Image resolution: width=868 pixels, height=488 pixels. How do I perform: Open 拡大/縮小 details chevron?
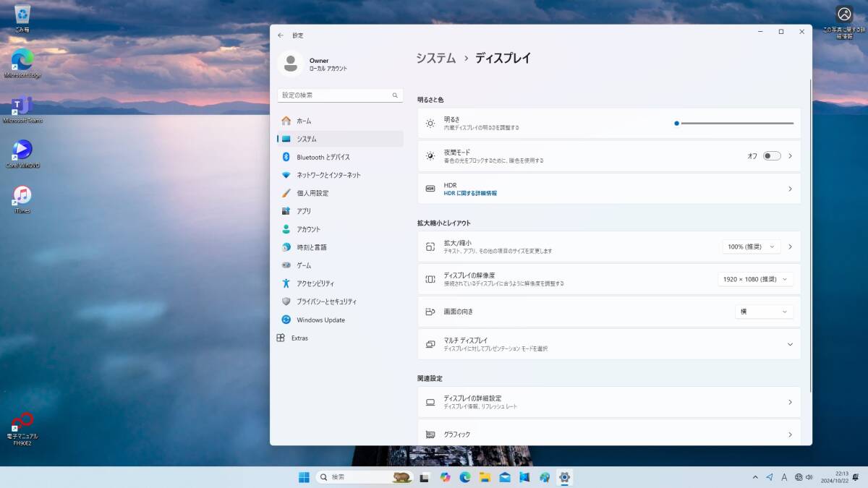tap(790, 247)
